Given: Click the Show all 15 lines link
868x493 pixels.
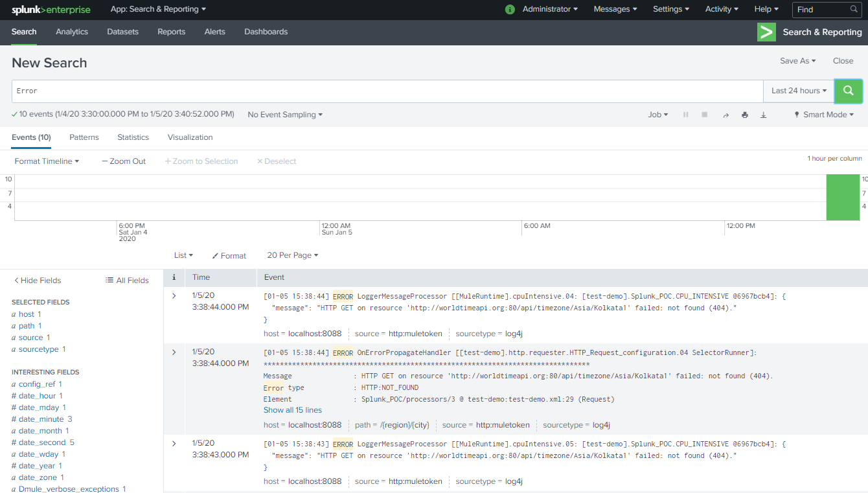Looking at the screenshot, I should tap(292, 410).
